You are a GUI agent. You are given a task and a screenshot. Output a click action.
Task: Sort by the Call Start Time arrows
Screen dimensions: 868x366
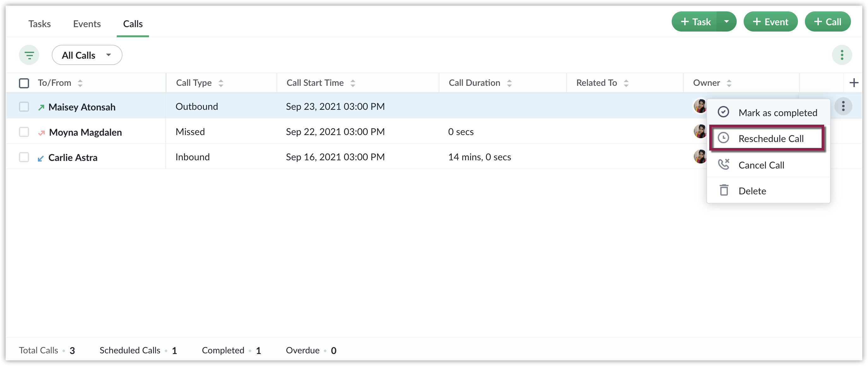(x=353, y=83)
